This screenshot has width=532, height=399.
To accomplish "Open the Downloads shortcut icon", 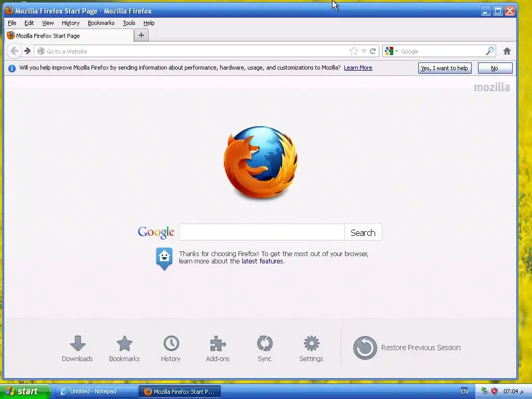I will click(x=78, y=343).
